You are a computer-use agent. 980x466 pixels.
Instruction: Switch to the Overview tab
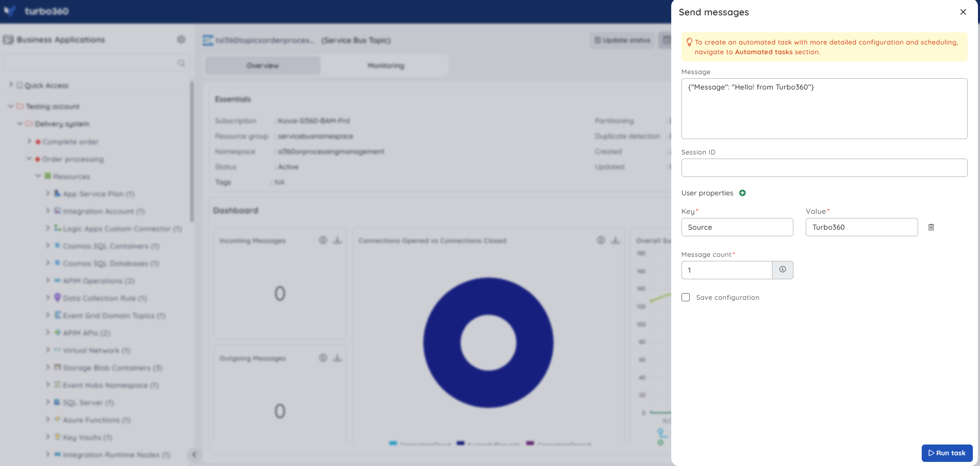coord(263,65)
